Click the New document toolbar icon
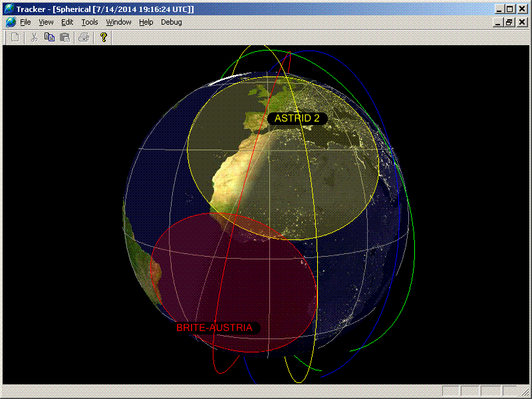The image size is (532, 399). [15, 37]
